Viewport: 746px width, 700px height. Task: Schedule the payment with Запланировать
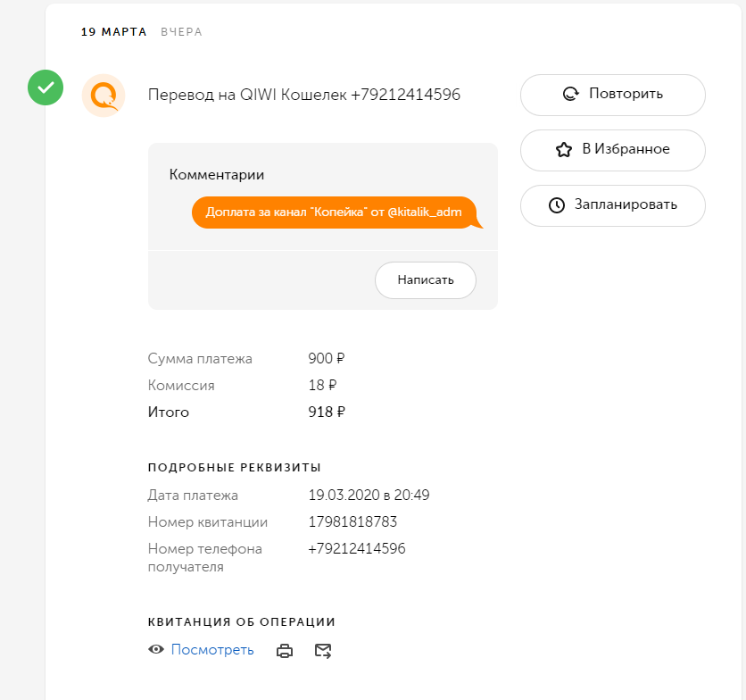[x=612, y=205]
